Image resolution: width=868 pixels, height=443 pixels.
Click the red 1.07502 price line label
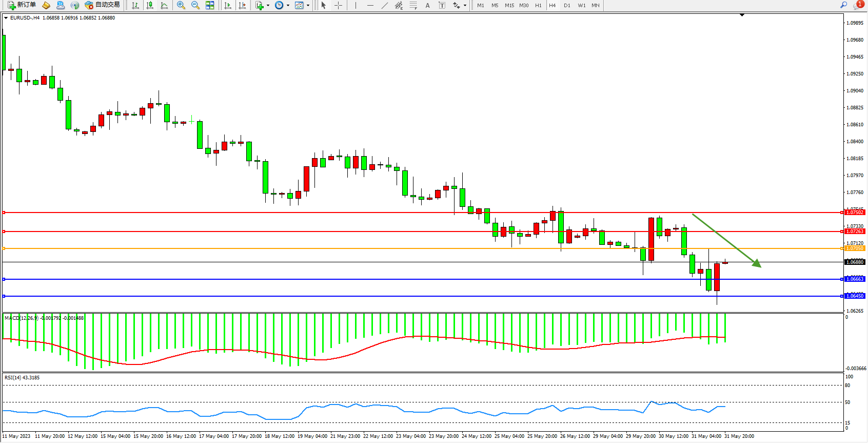(x=855, y=213)
